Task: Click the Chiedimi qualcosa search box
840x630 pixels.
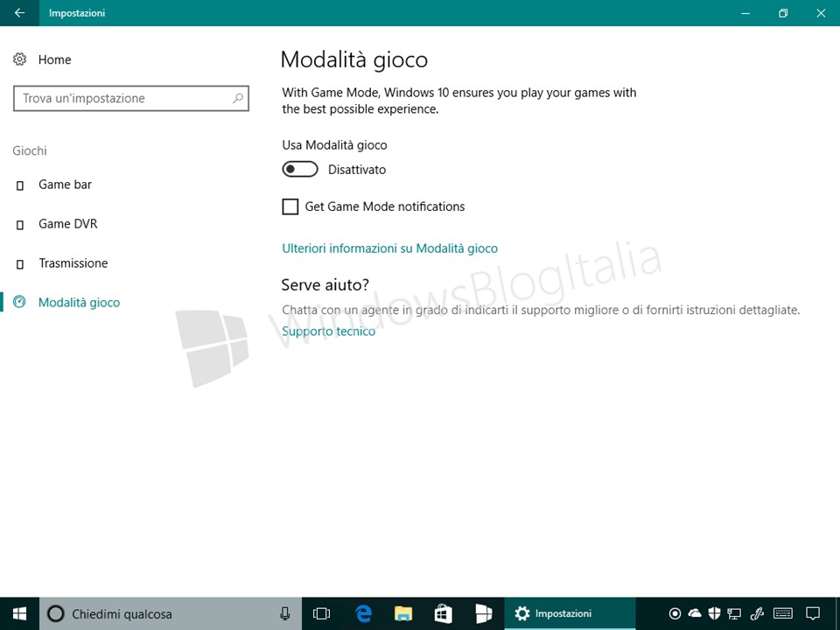Action: [170, 613]
